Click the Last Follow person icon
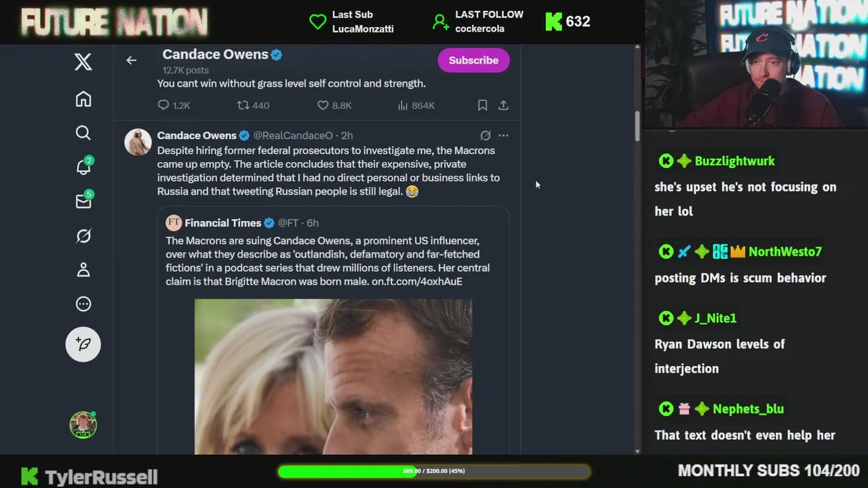The width and height of the screenshot is (868, 488). pyautogui.click(x=441, y=22)
